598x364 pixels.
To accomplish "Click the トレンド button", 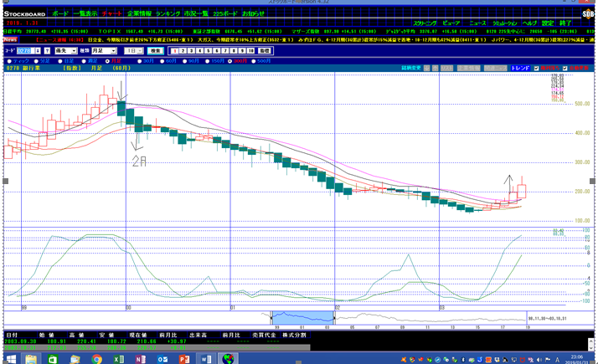I will click(520, 69).
